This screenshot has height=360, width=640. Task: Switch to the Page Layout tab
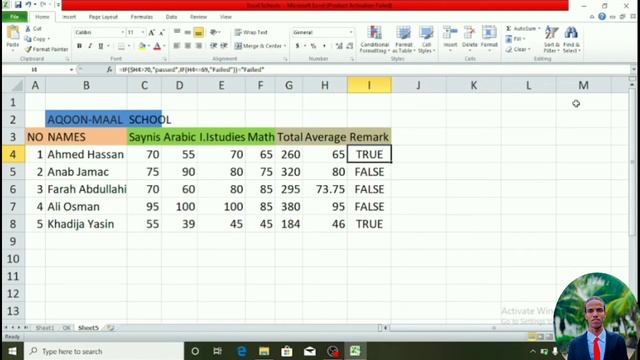[103, 17]
